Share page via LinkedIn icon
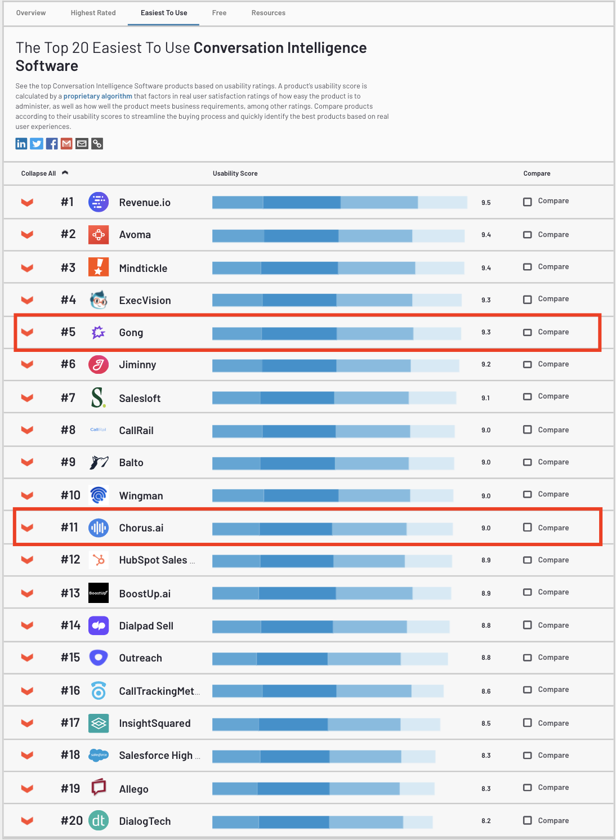The width and height of the screenshot is (616, 840). point(21,144)
